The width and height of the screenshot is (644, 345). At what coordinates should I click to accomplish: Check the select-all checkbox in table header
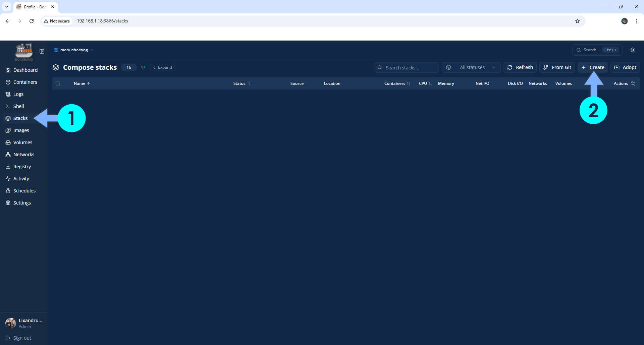[x=58, y=83]
